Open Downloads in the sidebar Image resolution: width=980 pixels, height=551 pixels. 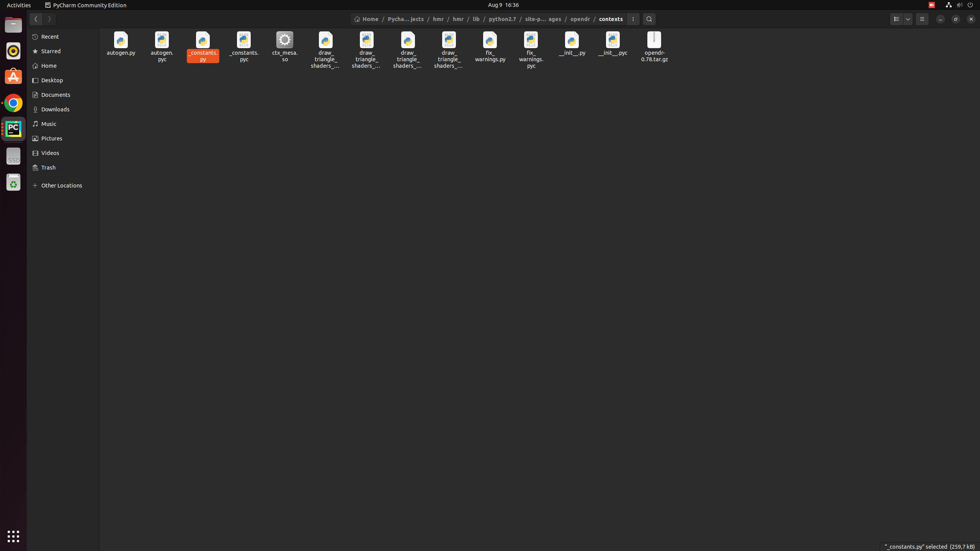click(x=55, y=109)
